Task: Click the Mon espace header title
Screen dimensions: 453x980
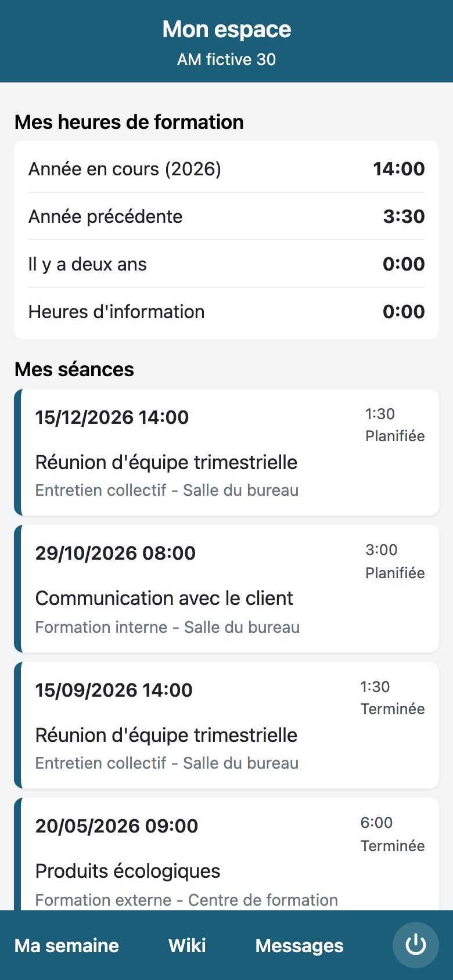Action: 227,29
